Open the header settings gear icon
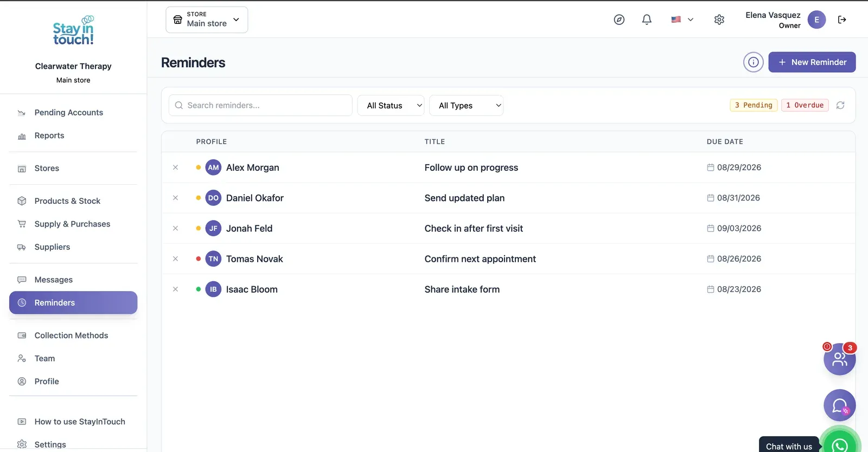The image size is (868, 452). tap(719, 20)
